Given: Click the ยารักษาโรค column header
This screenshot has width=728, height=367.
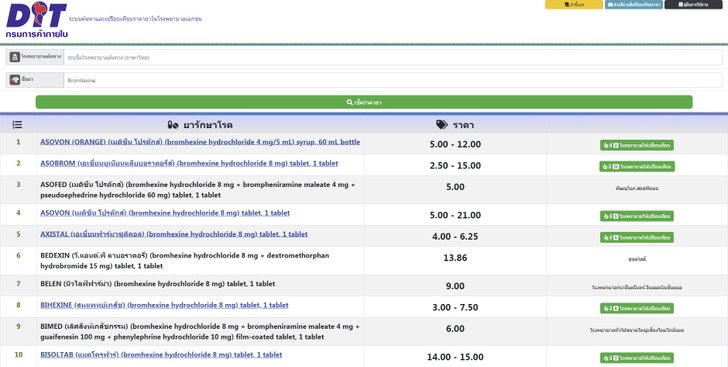Looking at the screenshot, I should pyautogui.click(x=200, y=125).
